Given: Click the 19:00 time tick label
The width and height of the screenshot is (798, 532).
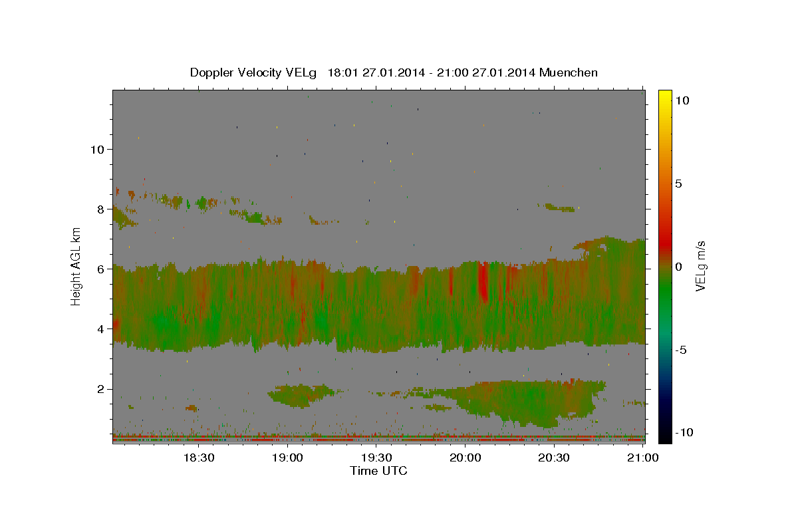Looking at the screenshot, I should pyautogui.click(x=287, y=458).
